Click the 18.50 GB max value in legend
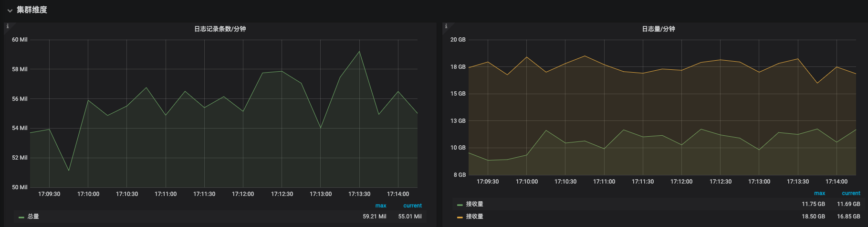Viewport: 868px width, 227px height. tap(813, 216)
